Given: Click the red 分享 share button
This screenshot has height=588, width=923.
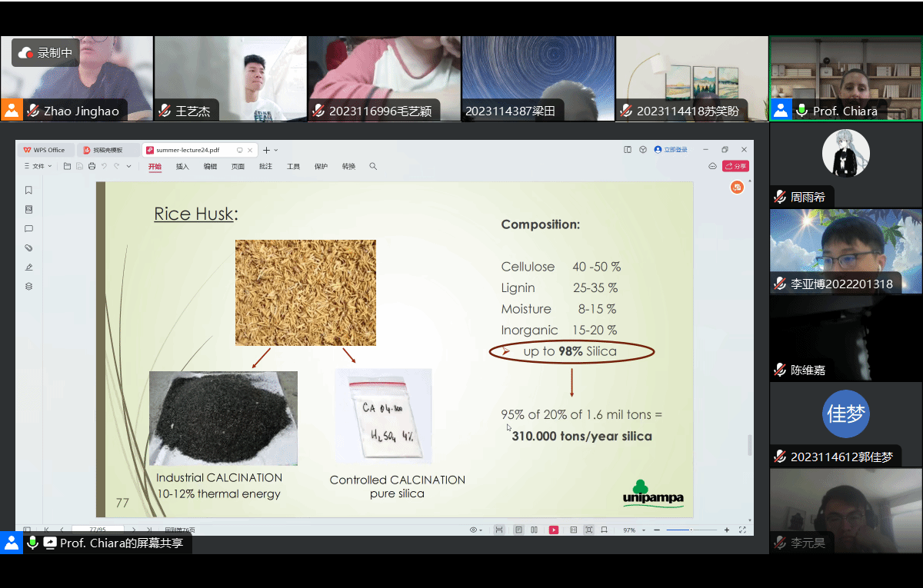Looking at the screenshot, I should [x=735, y=166].
